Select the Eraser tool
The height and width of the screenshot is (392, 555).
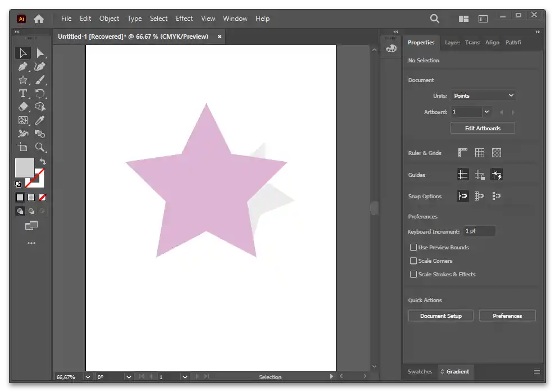(x=23, y=107)
